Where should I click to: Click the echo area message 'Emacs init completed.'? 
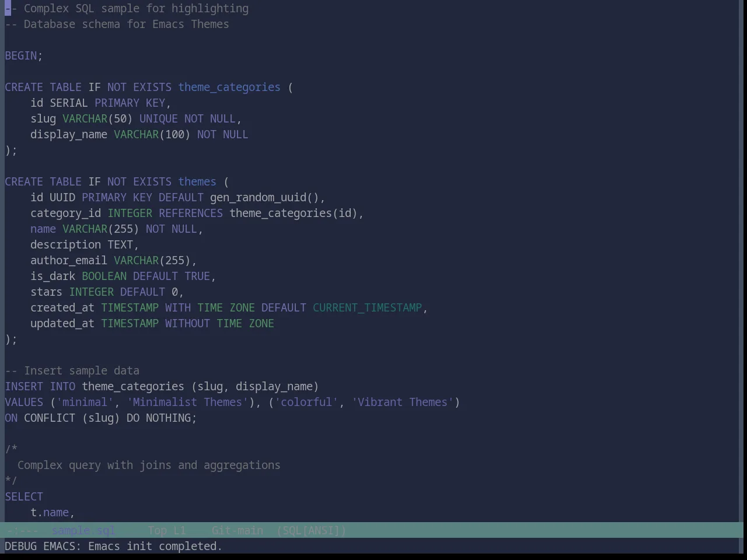coord(155,546)
